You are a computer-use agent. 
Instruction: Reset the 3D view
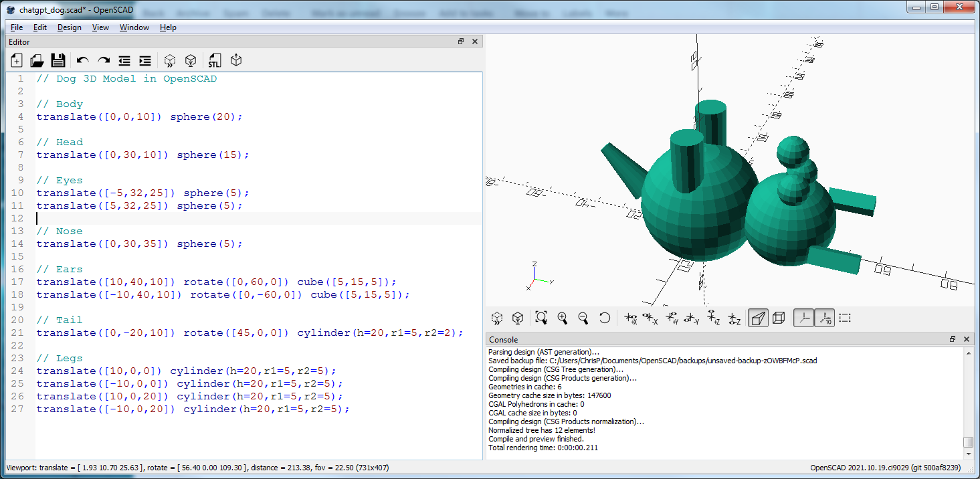click(604, 318)
